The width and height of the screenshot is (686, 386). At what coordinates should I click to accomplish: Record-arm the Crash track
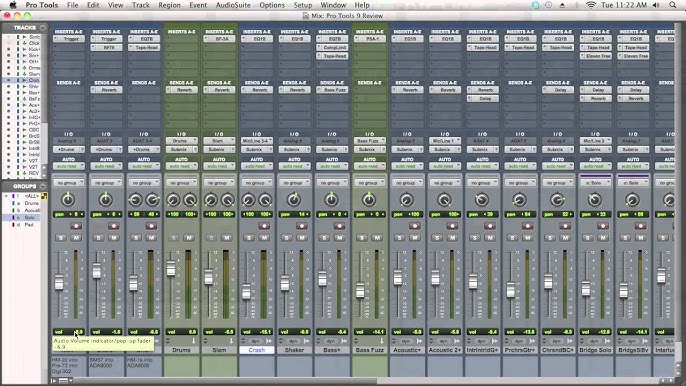coord(264,226)
